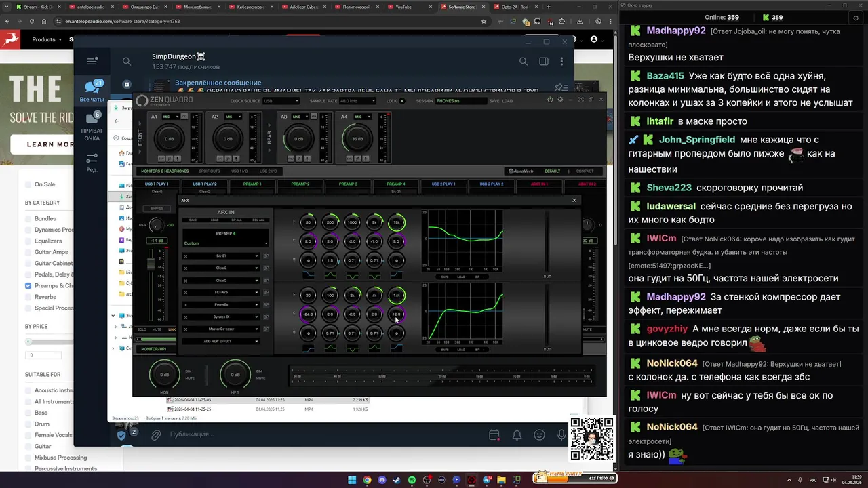
Task: Click the Zen Quadro power icon
Action: 550,100
